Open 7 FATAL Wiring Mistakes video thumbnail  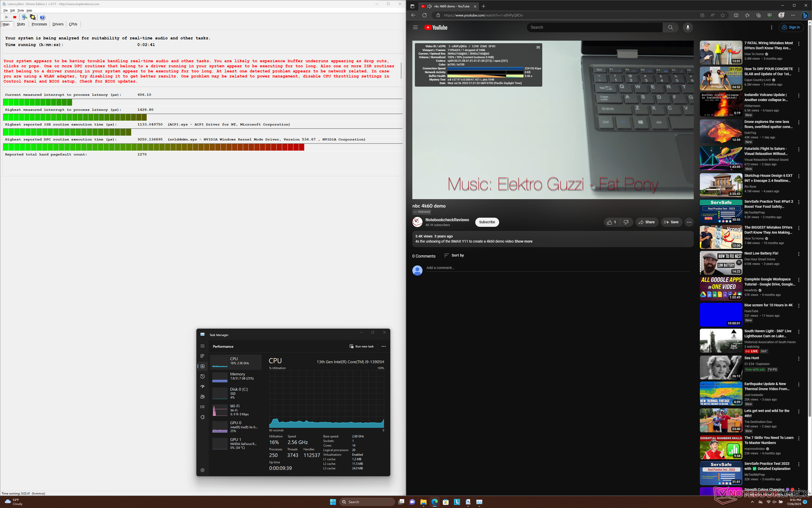721,52
